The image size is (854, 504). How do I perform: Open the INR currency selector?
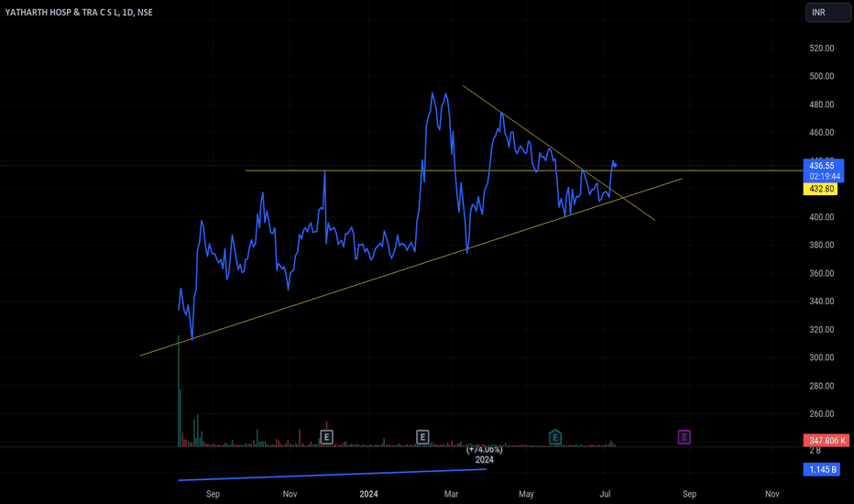(x=827, y=12)
